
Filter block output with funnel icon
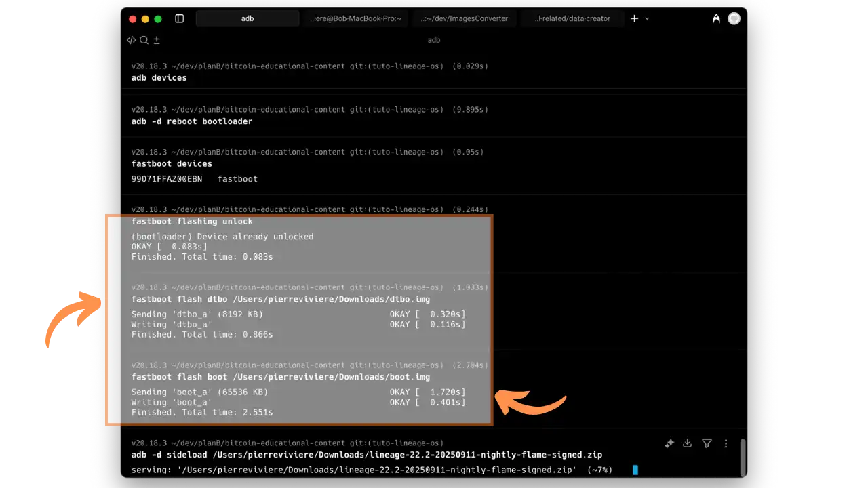(x=707, y=443)
